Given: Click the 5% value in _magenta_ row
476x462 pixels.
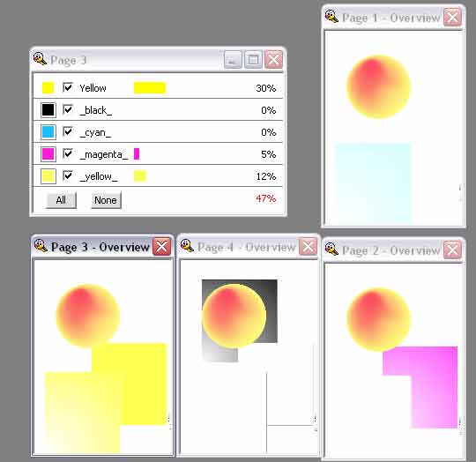Looking at the screenshot, I should (268, 154).
